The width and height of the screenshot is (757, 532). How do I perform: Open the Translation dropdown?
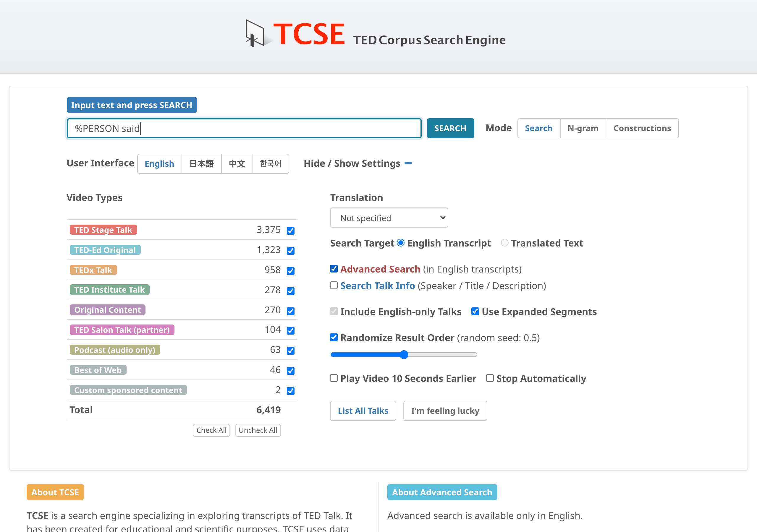[x=389, y=218]
